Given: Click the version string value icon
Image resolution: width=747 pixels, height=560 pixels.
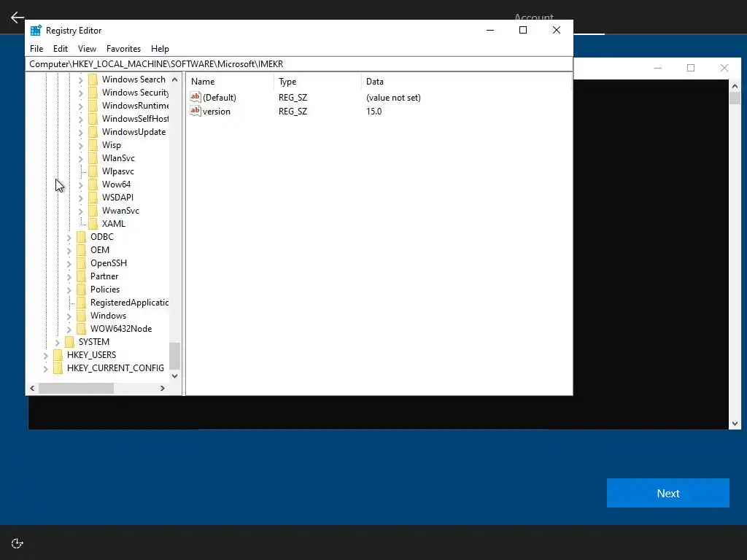Looking at the screenshot, I should tap(196, 111).
